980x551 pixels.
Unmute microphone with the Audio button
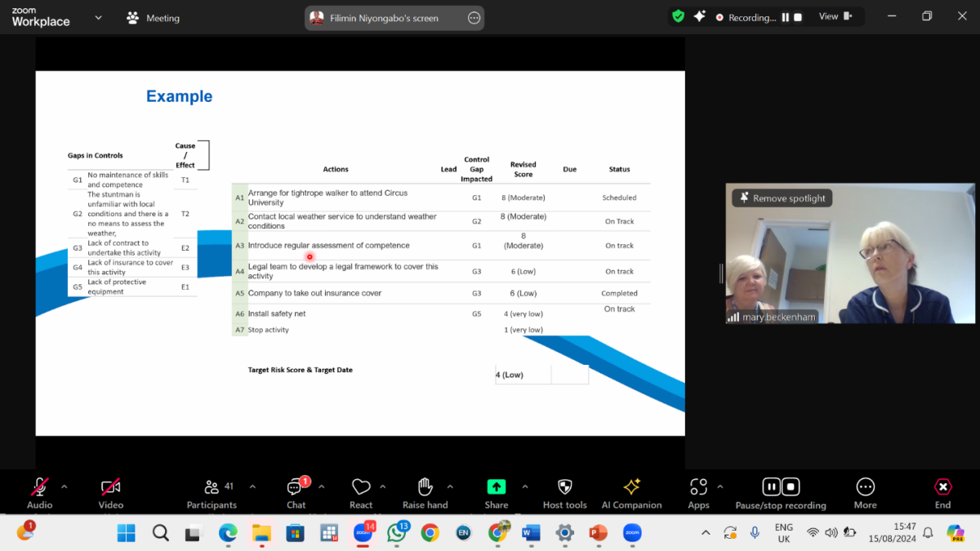pos(39,493)
